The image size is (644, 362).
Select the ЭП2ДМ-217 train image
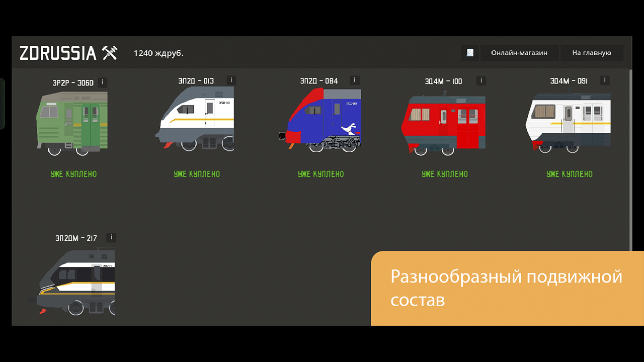click(75, 279)
